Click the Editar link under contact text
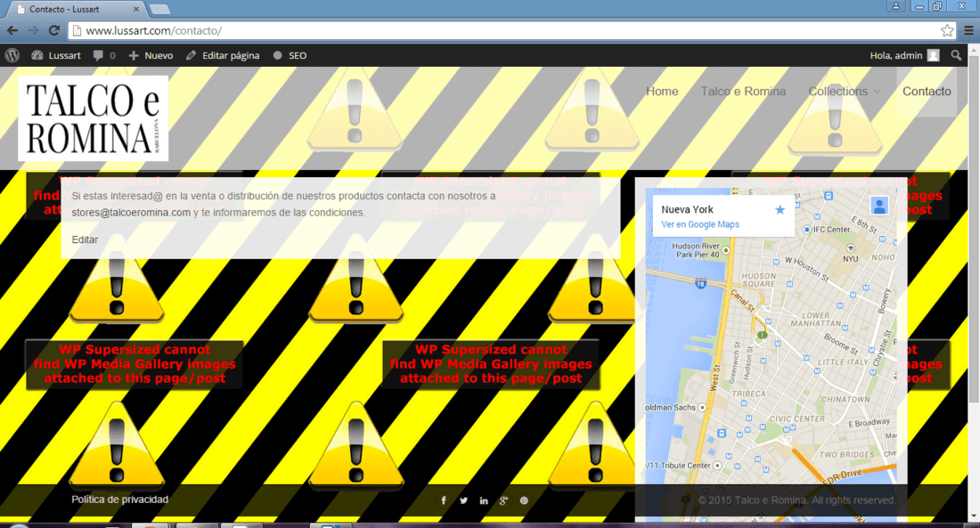980x528 pixels. click(85, 240)
